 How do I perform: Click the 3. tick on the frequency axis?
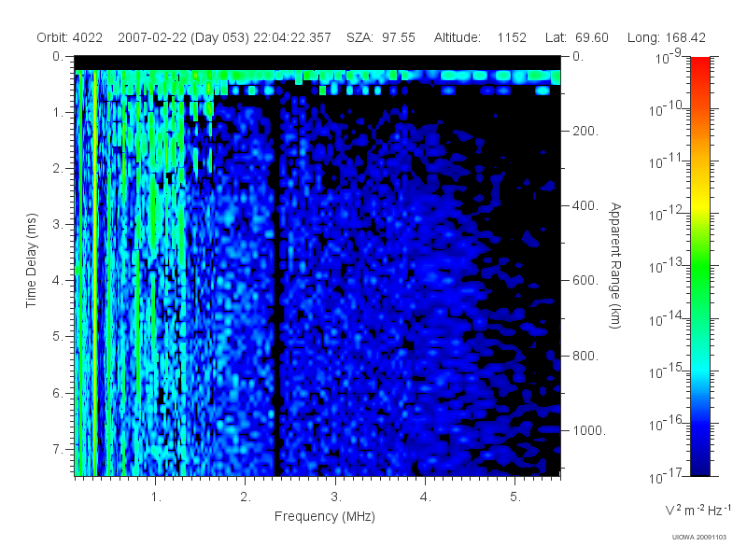click(x=336, y=497)
